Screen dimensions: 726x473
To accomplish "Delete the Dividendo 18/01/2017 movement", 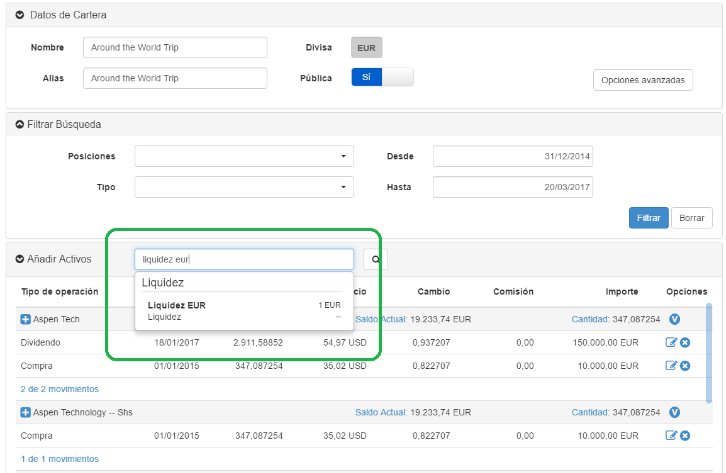I will point(685,342).
